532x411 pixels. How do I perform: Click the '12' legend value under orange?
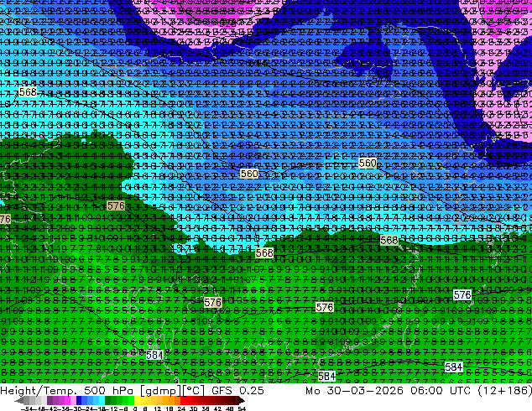point(158,408)
